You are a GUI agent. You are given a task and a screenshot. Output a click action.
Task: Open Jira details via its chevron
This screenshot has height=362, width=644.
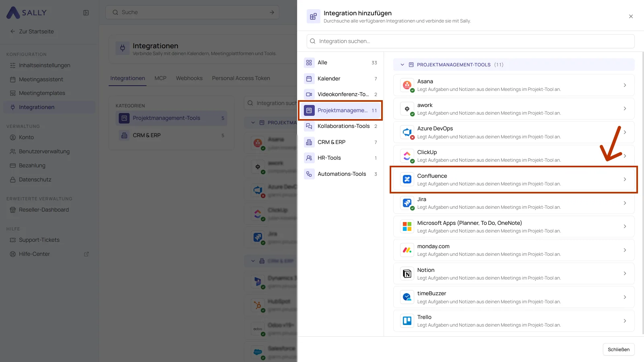pyautogui.click(x=625, y=203)
